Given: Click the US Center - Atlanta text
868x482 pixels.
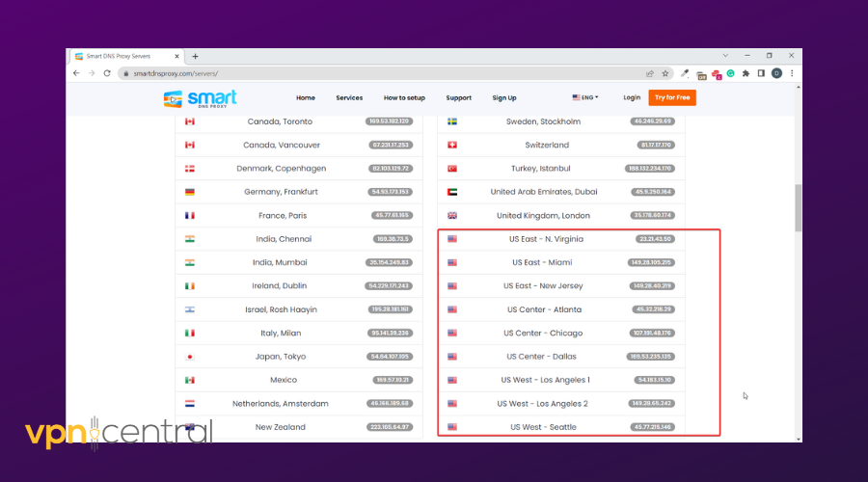Looking at the screenshot, I should [544, 309].
